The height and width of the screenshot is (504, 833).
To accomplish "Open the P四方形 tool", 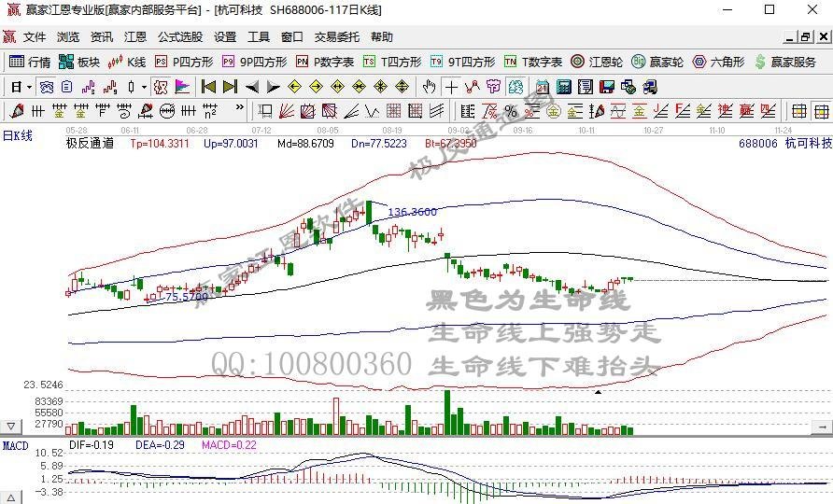I will pos(184,63).
